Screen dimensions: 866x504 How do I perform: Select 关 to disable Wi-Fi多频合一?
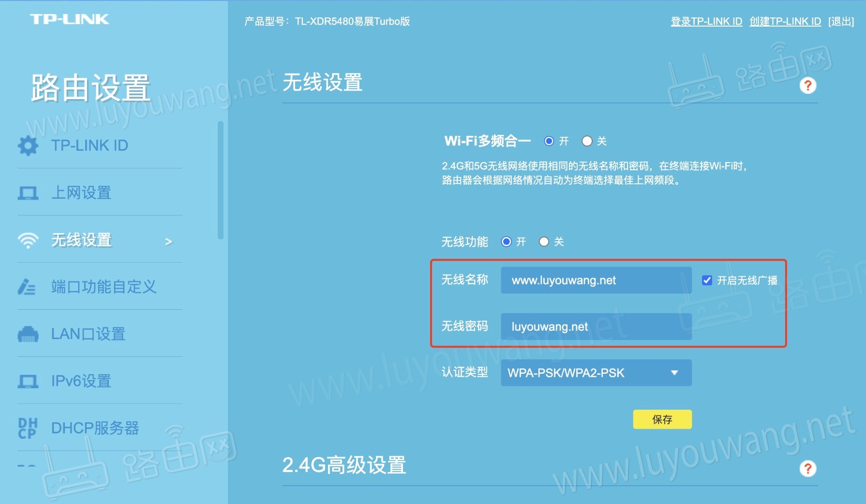pyautogui.click(x=587, y=141)
